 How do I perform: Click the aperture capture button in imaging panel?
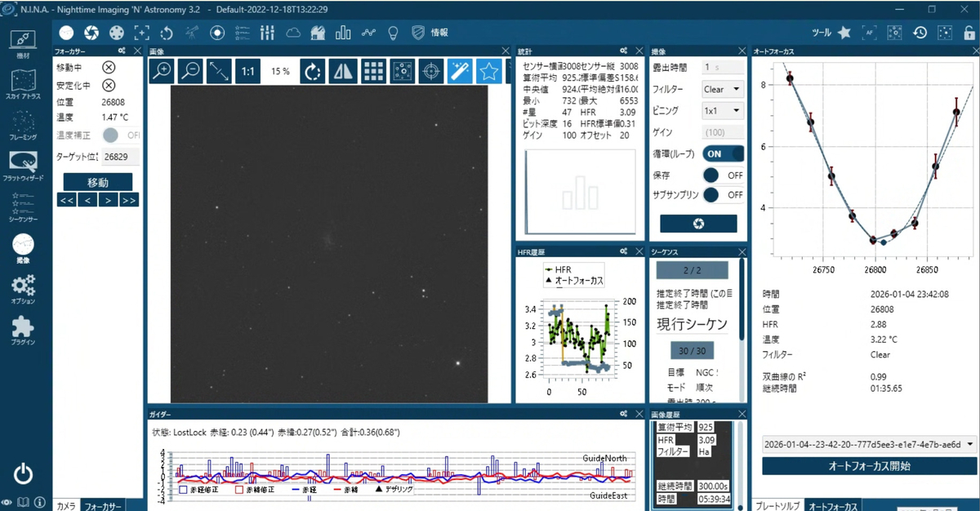pyautogui.click(x=698, y=224)
